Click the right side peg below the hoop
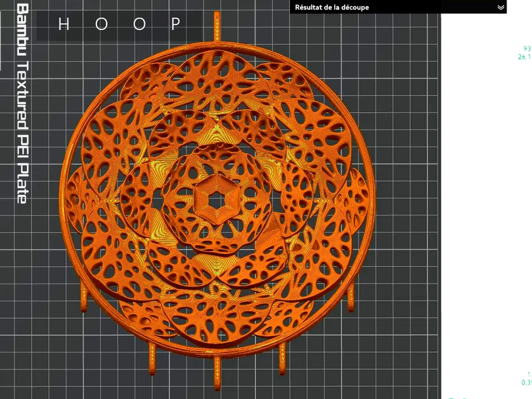This screenshot has height=399, width=532. (351, 298)
